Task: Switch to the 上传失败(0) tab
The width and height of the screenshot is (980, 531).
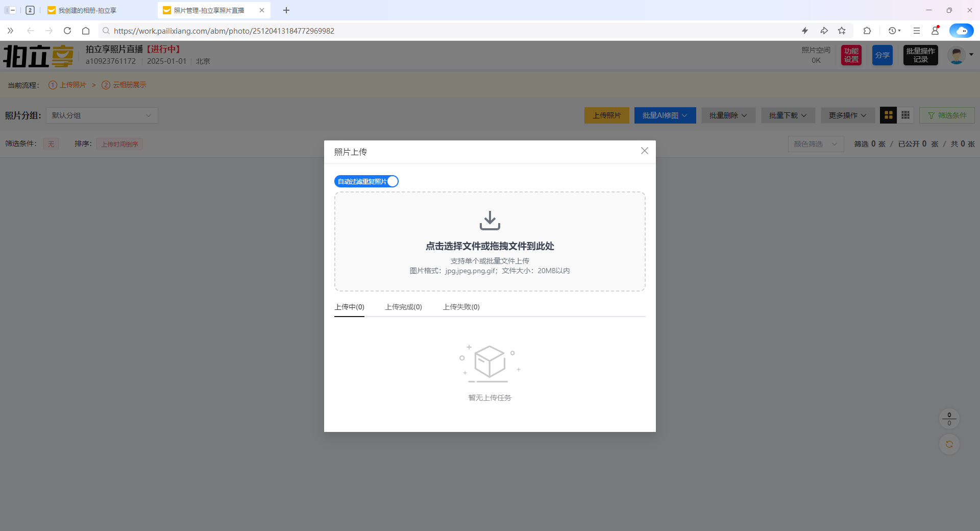Action: 461,307
